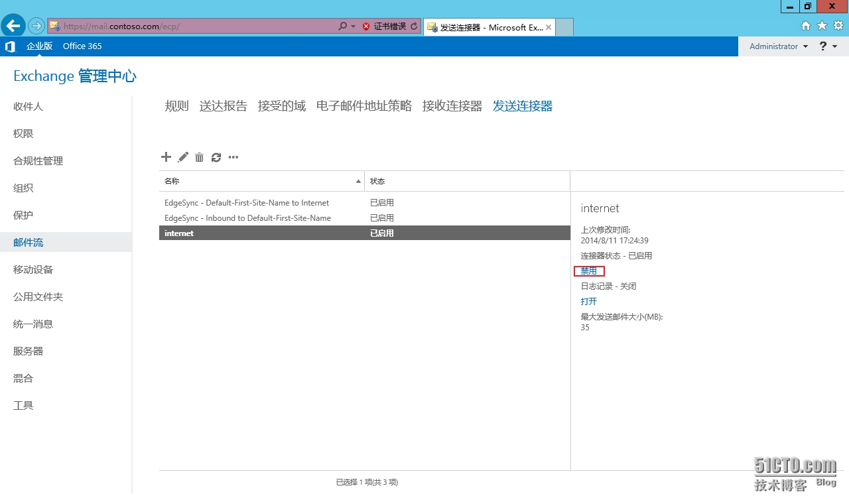Click the pencil edit connector icon

coord(183,157)
